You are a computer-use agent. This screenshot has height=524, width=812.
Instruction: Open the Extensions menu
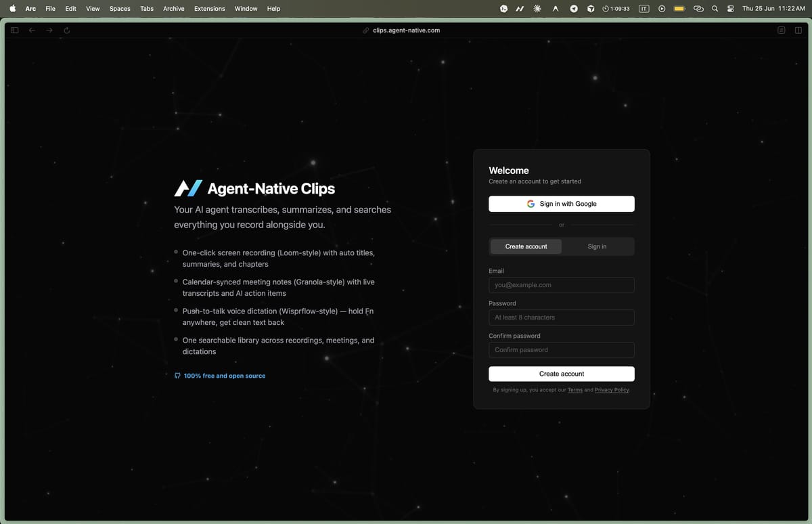(210, 8)
